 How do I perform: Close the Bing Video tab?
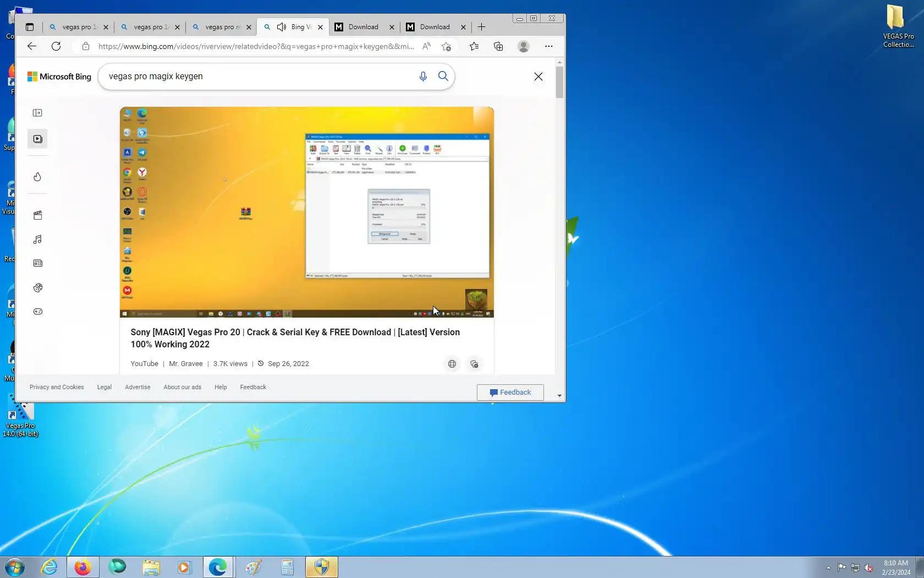(x=320, y=27)
